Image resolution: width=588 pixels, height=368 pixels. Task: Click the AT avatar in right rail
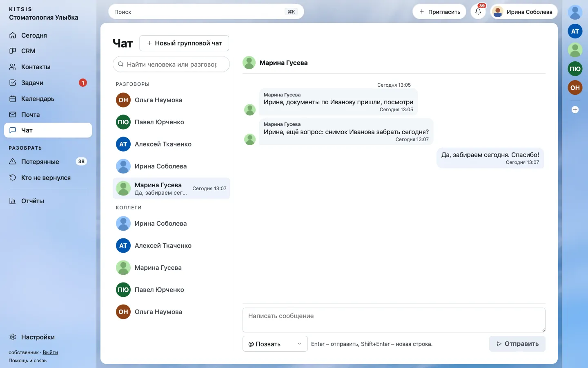(575, 31)
